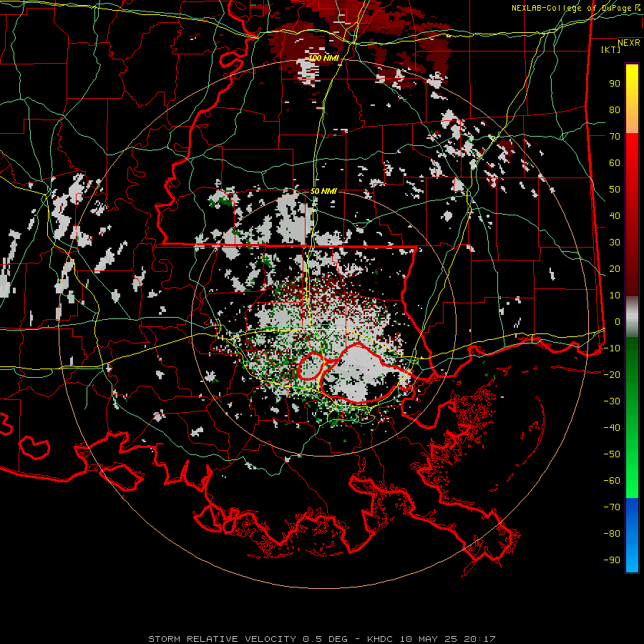Click the "[KT]" units label
Screen dimensions: 644x644
(611, 49)
